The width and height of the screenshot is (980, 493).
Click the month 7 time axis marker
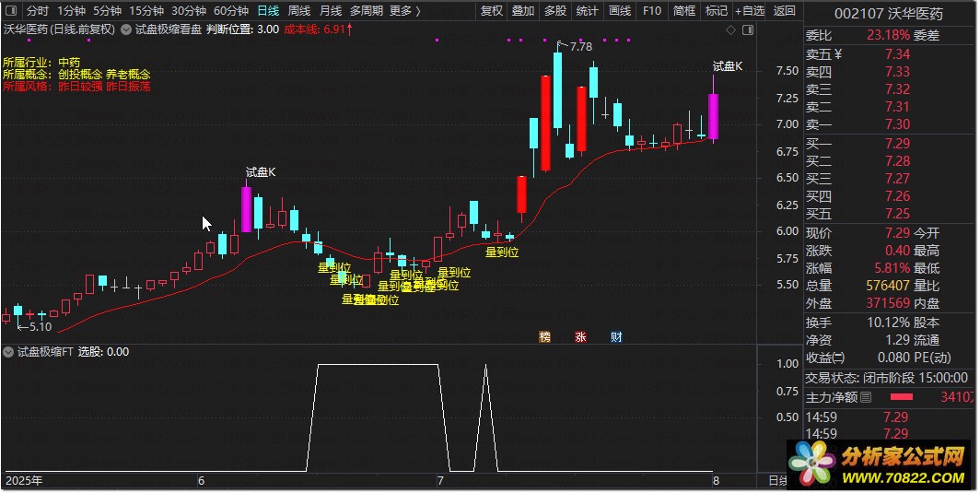tap(440, 481)
